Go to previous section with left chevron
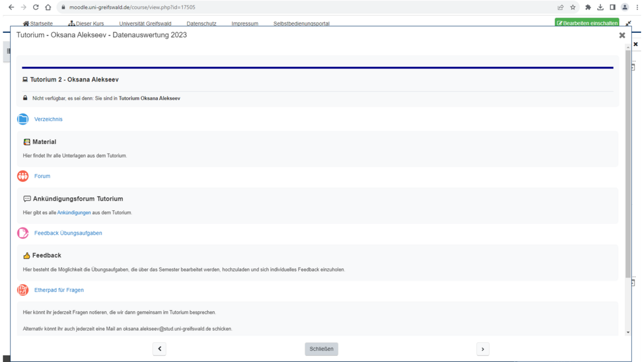The image size is (644, 362). [x=159, y=349]
